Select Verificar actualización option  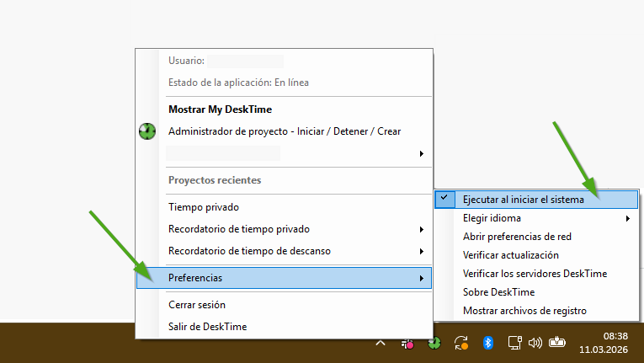point(510,254)
